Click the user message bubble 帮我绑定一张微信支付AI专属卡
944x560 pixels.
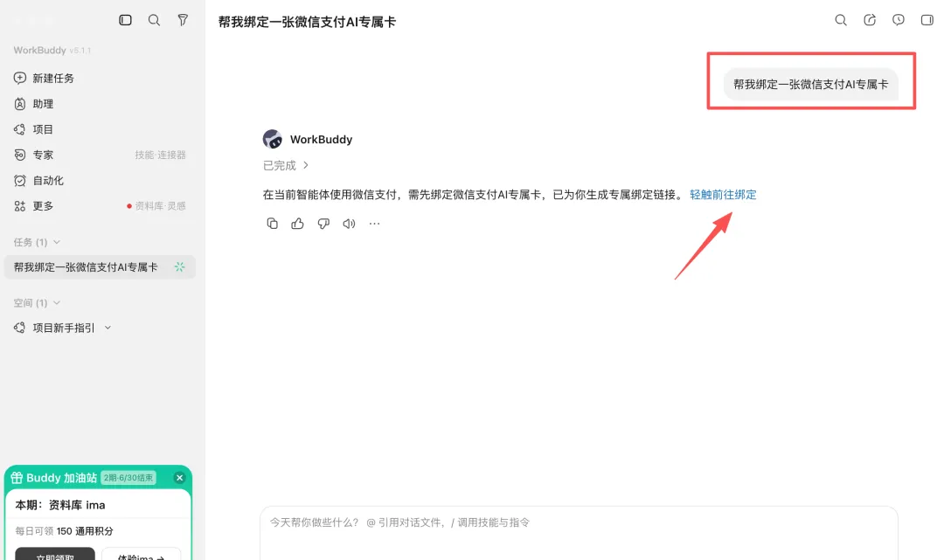click(x=810, y=84)
